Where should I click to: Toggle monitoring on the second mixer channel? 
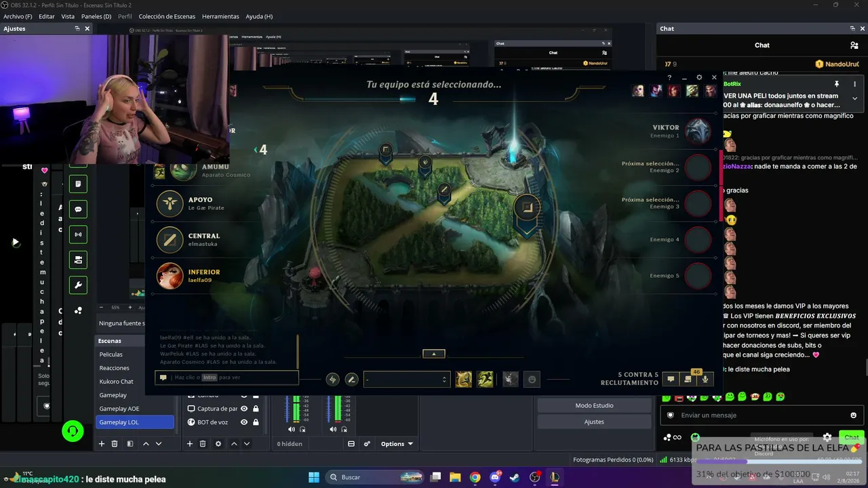[x=344, y=429]
